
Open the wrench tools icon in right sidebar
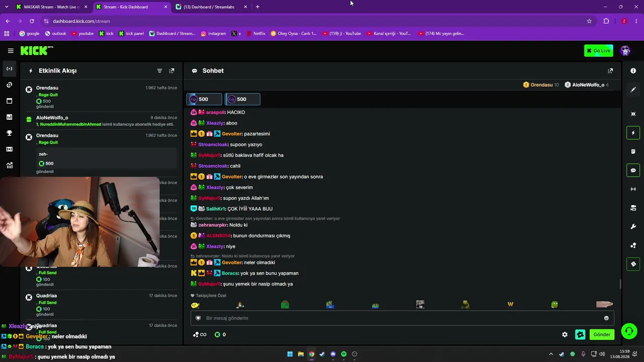coord(633,227)
